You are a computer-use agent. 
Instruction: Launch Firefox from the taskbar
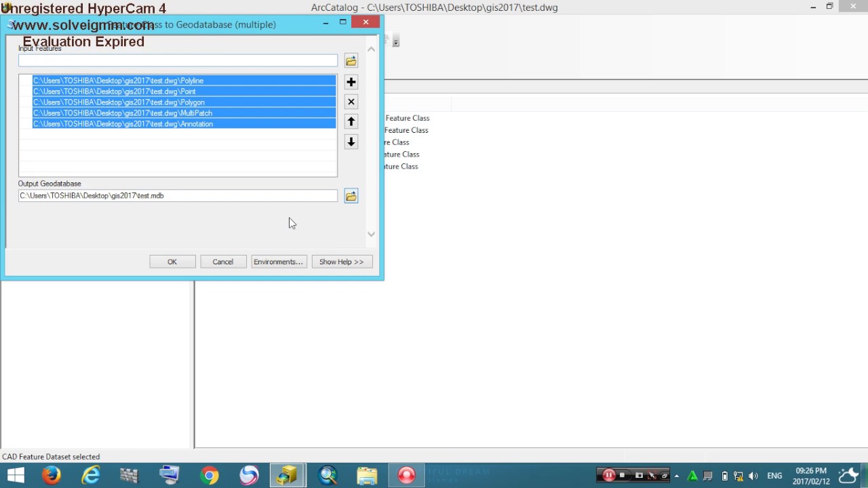click(x=51, y=475)
